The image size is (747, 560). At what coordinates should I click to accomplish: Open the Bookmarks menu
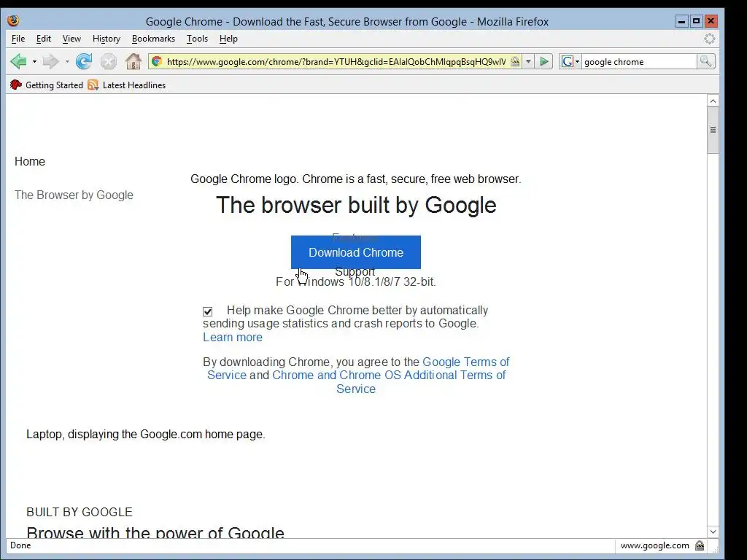tap(153, 39)
